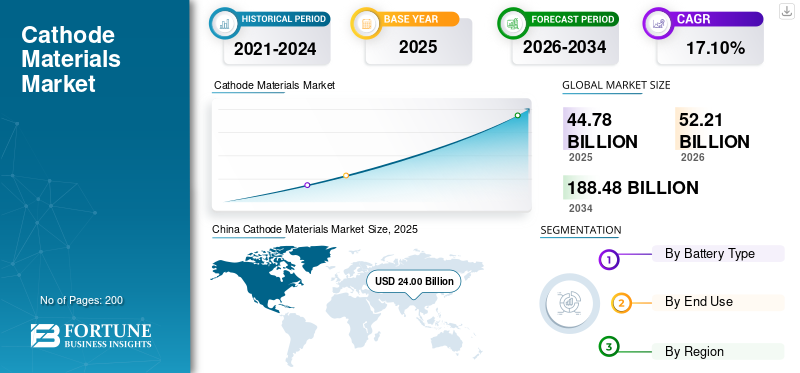The height and width of the screenshot is (373, 800).
Task: Click the USD 24.00 Billion map callout
Action: pyautogui.click(x=414, y=281)
